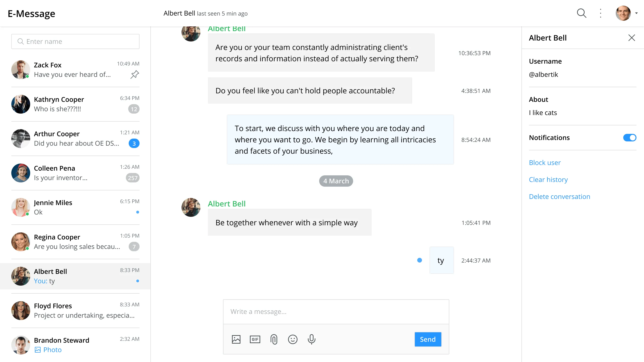
Task: Focus the Write a message input box
Action: pos(336,312)
